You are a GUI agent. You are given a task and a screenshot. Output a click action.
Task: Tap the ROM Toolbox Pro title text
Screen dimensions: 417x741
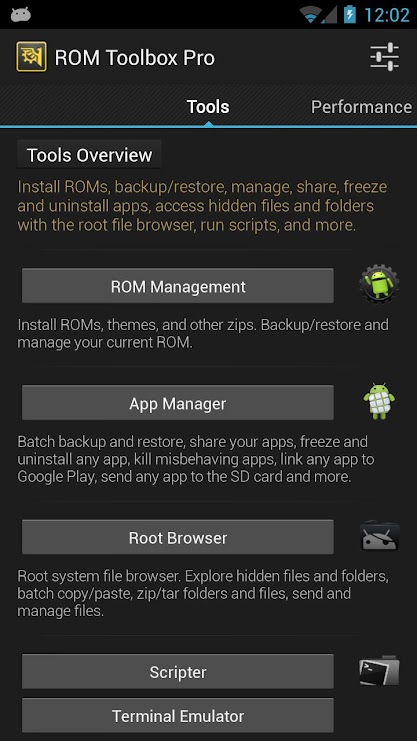tap(135, 58)
